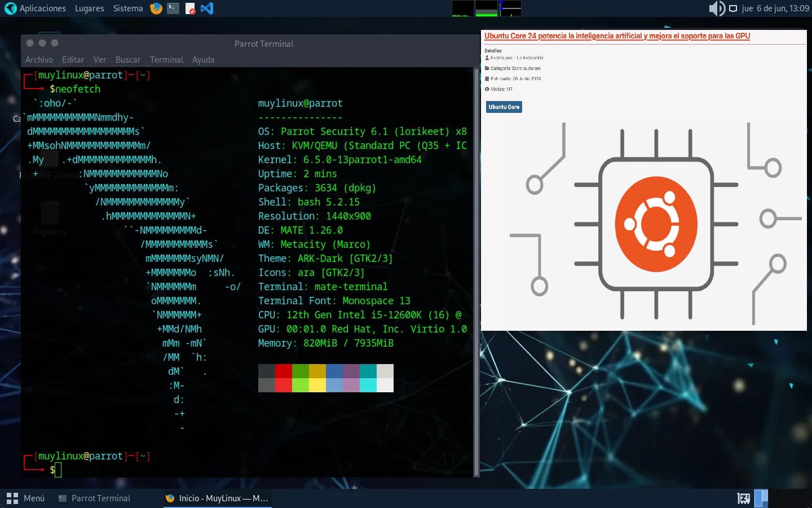Launch the terminal from the top panel launcher
This screenshot has width=812, height=508.
click(173, 8)
